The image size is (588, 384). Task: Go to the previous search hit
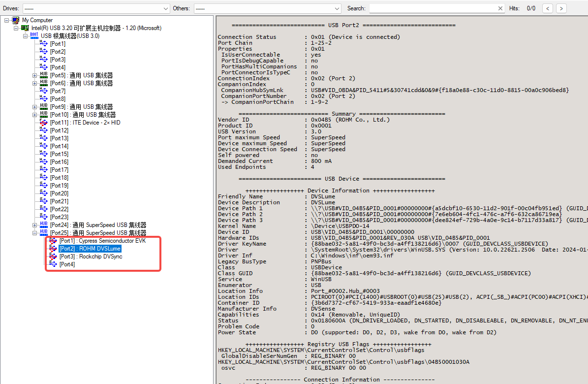547,8
